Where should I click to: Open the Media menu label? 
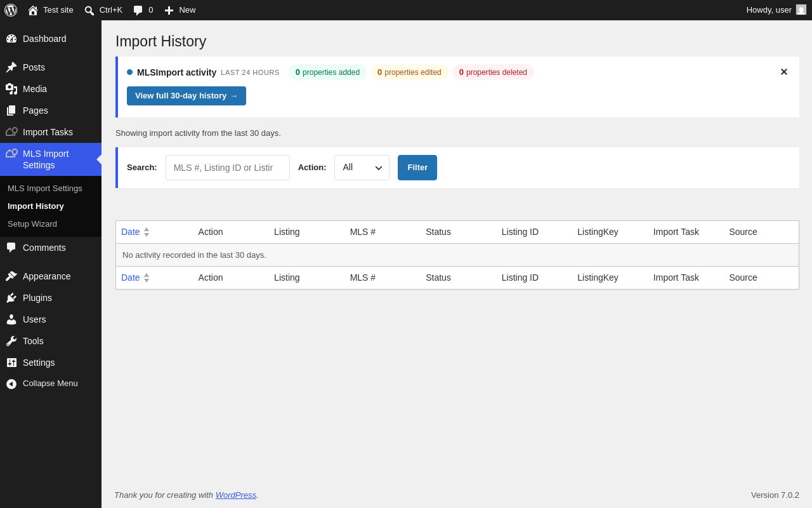tap(35, 89)
